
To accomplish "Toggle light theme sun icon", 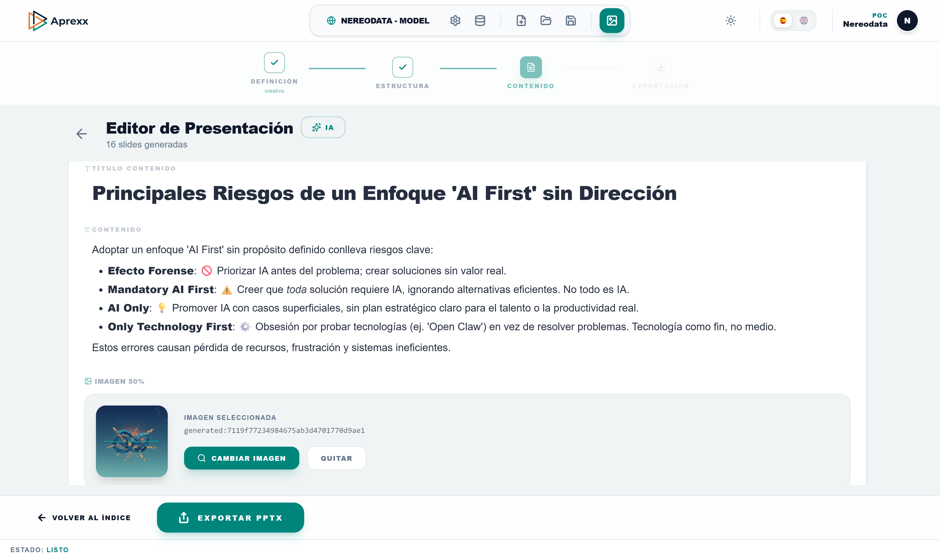I will [x=730, y=20].
